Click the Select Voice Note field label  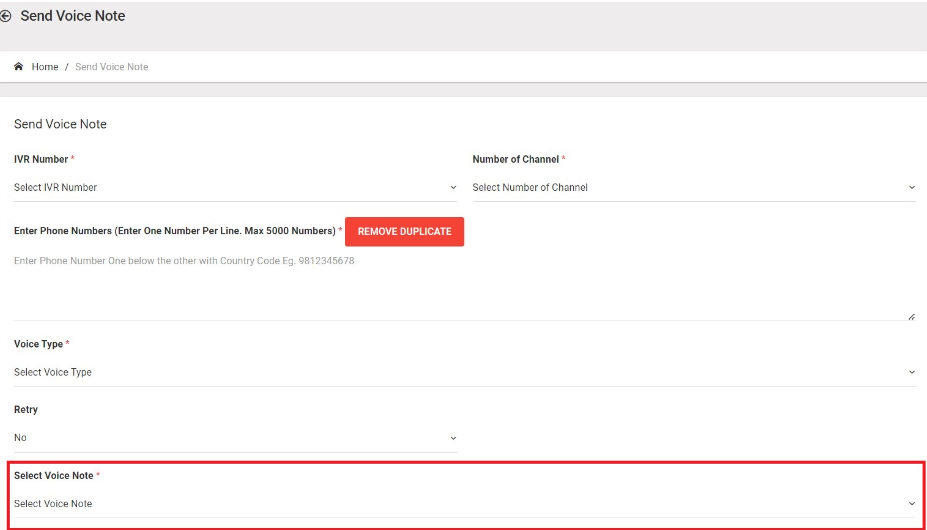(x=54, y=476)
